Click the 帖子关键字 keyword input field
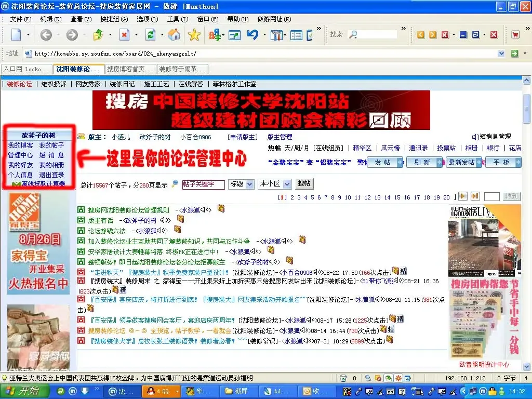Screen dimensions: 532x399 point(204,184)
